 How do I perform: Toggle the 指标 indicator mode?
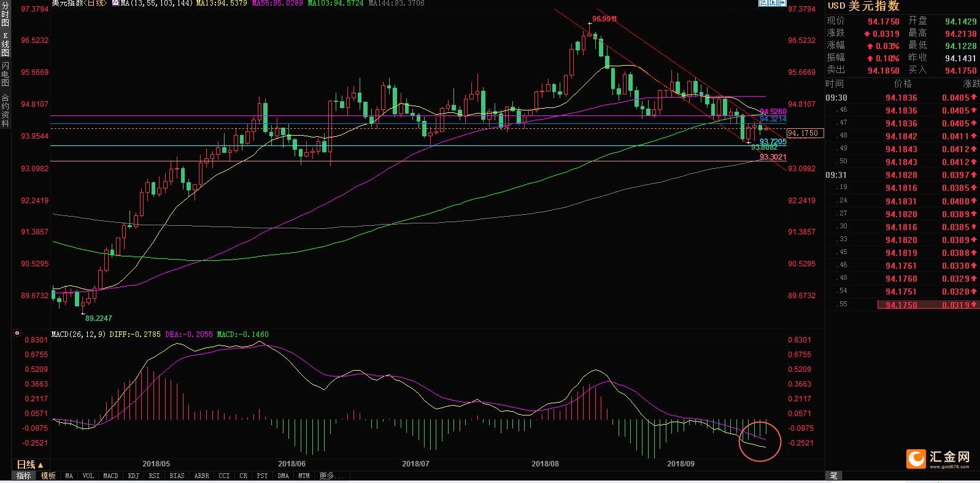(23, 476)
